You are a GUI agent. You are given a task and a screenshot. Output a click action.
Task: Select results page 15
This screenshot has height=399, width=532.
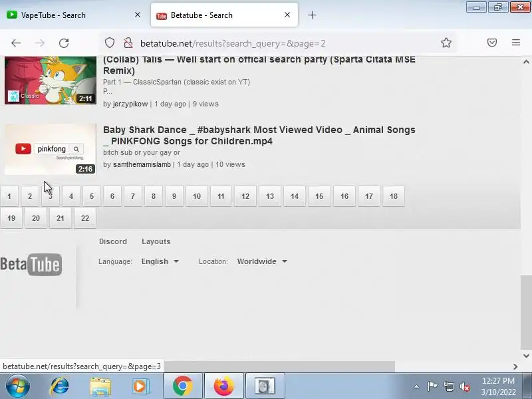pyautogui.click(x=319, y=196)
